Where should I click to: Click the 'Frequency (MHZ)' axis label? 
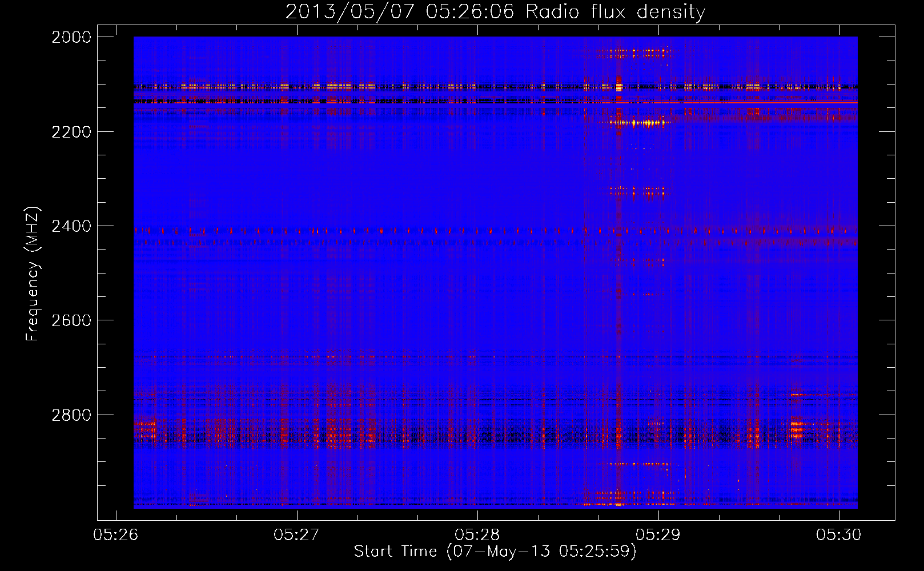click(33, 274)
